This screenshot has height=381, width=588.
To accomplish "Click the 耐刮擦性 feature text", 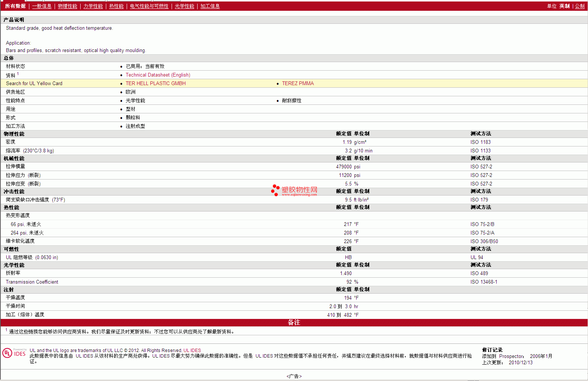I will click(292, 100).
